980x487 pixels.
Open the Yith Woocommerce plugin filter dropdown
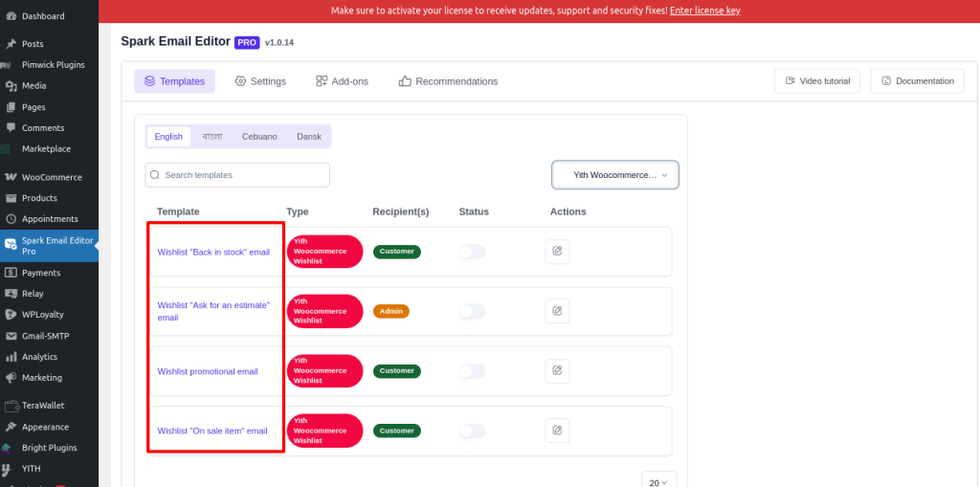tap(615, 175)
